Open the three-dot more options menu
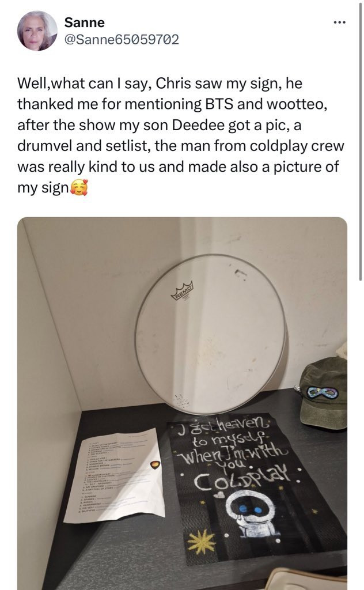364x590 pixels. [340, 22]
